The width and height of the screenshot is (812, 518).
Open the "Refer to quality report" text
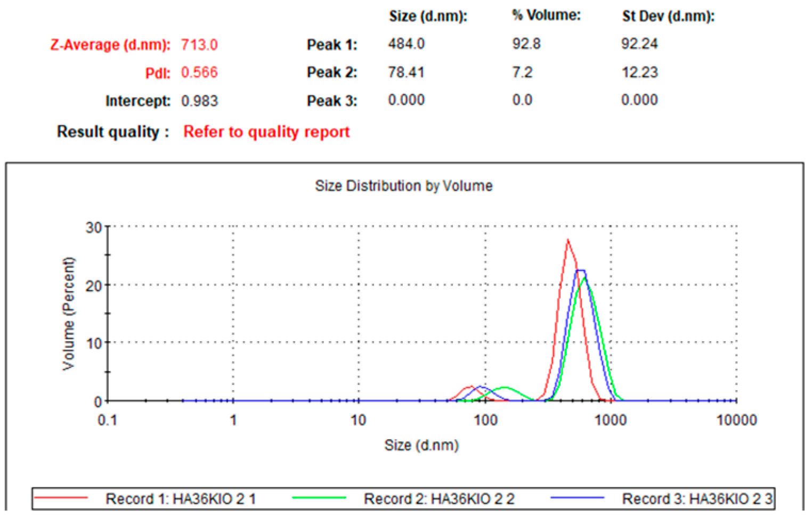tap(266, 131)
